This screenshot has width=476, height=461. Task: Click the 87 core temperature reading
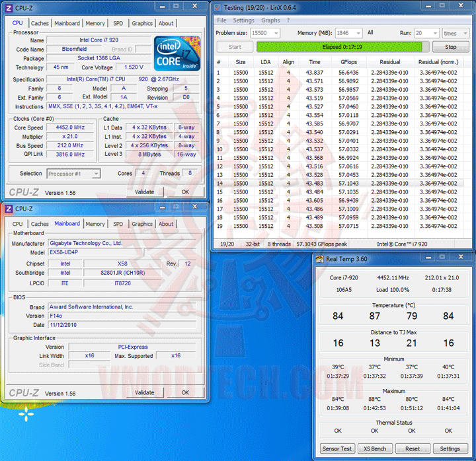pyautogui.click(x=375, y=316)
